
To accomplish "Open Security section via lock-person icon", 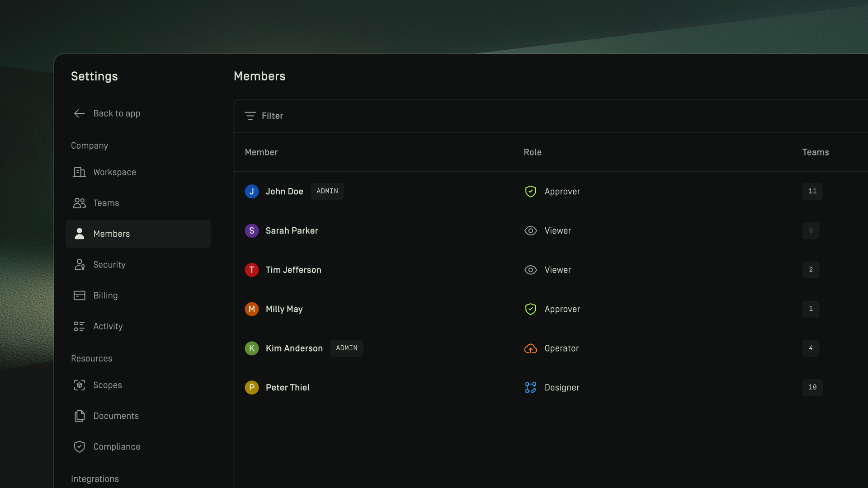I will click(80, 264).
